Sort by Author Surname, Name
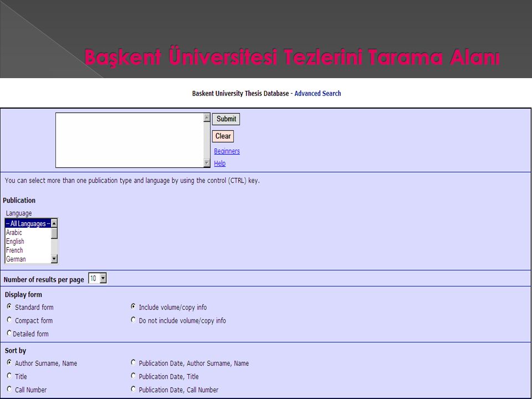532x399 pixels. coord(9,362)
